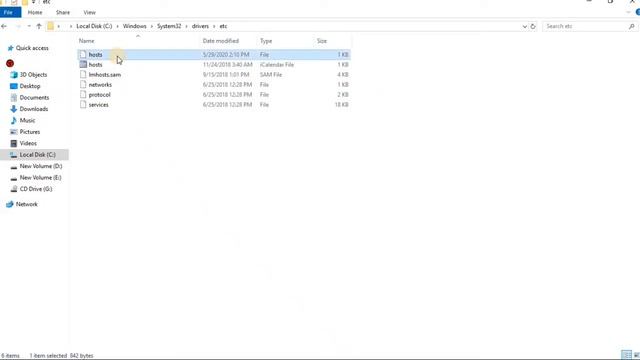This screenshot has height=360, width=640.
Task: Click the 5/29/2020 date cell
Action: click(x=226, y=55)
